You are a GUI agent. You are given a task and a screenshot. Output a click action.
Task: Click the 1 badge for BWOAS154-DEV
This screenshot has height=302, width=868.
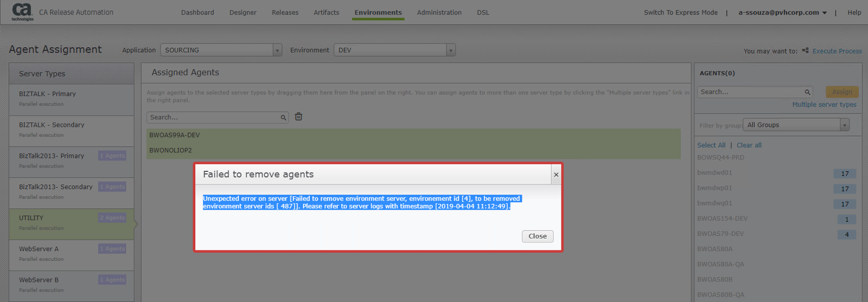(x=846, y=220)
